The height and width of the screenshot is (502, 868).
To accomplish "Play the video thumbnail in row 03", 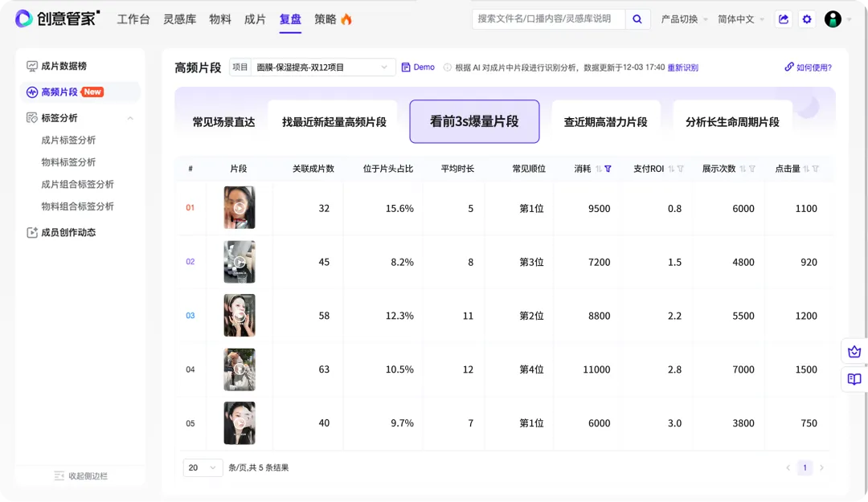I will tap(240, 316).
